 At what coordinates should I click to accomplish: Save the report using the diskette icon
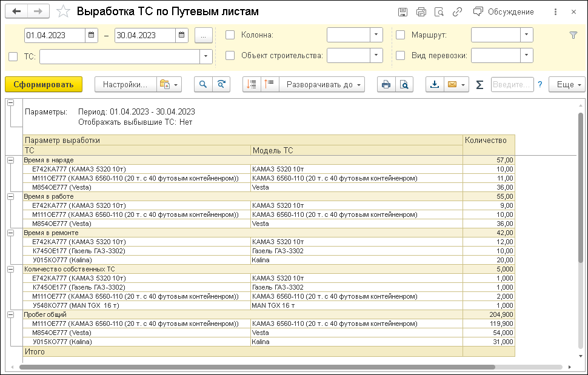click(403, 12)
